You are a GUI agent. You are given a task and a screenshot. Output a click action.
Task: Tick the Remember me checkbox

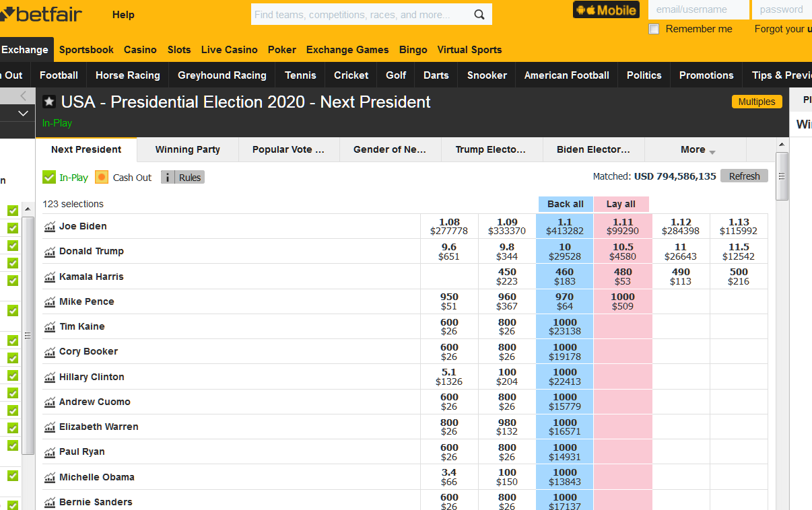[x=654, y=29]
